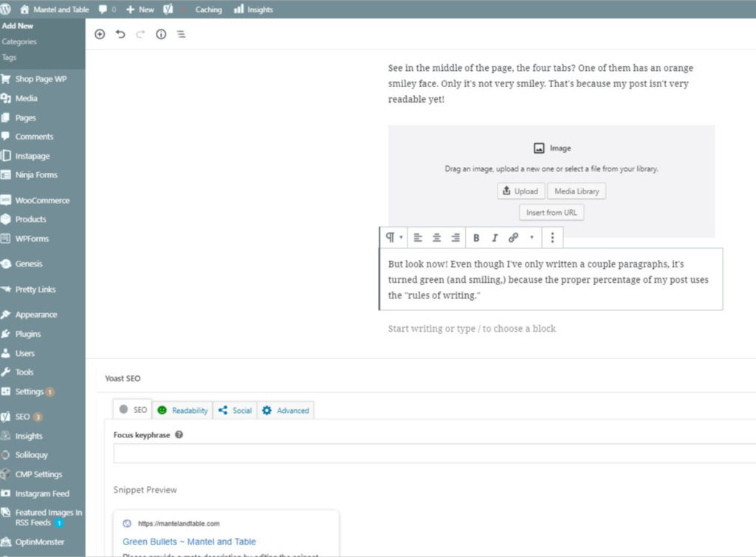Screen dimensions: 756x557
Task: Undo the last edit
Action: (120, 34)
